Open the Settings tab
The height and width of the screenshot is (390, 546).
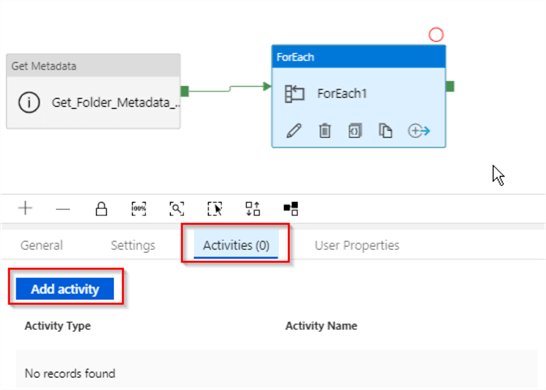(133, 245)
